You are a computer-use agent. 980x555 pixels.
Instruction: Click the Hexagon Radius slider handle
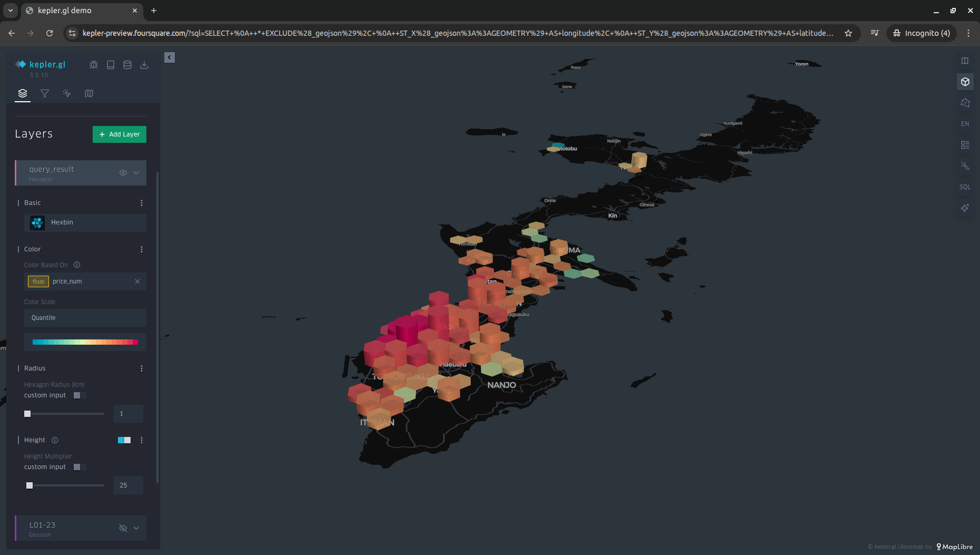[x=27, y=414]
